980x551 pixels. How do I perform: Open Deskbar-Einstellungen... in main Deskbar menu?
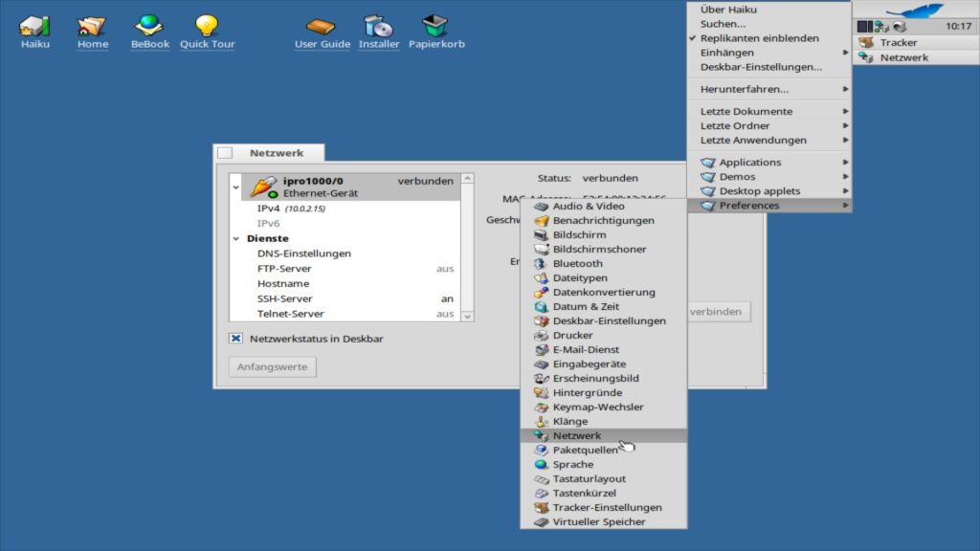coord(769,67)
